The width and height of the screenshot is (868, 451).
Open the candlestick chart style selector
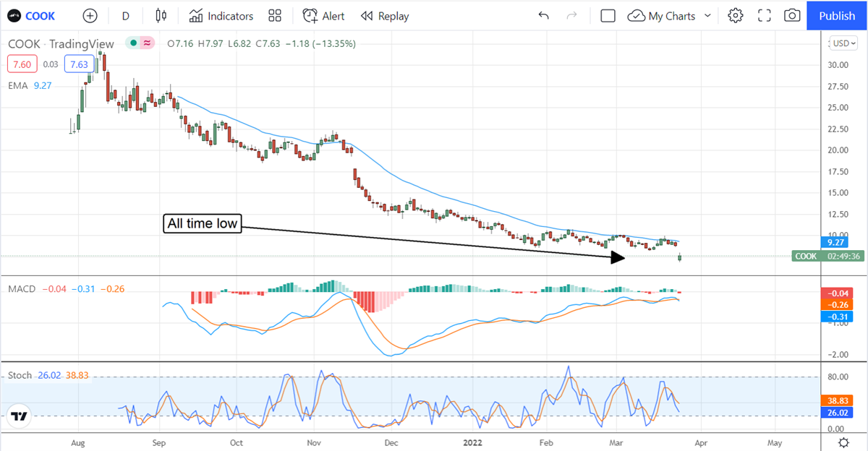[161, 16]
